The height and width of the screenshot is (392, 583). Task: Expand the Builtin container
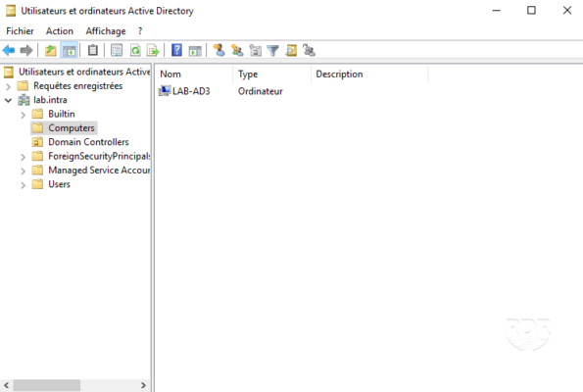click(24, 115)
